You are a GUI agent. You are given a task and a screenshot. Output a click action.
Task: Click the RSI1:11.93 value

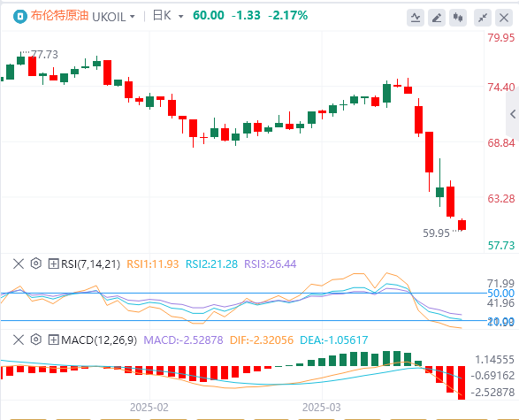pyautogui.click(x=153, y=264)
